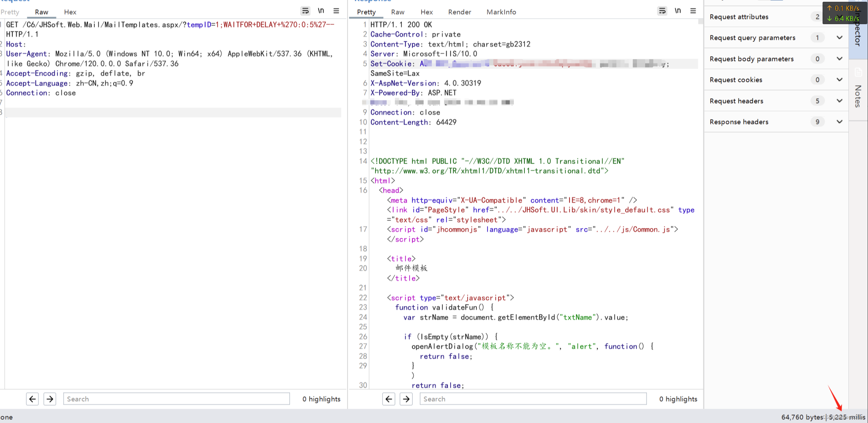This screenshot has width=868, height=423.
Task: Click Response highlights count label
Action: pyautogui.click(x=678, y=399)
